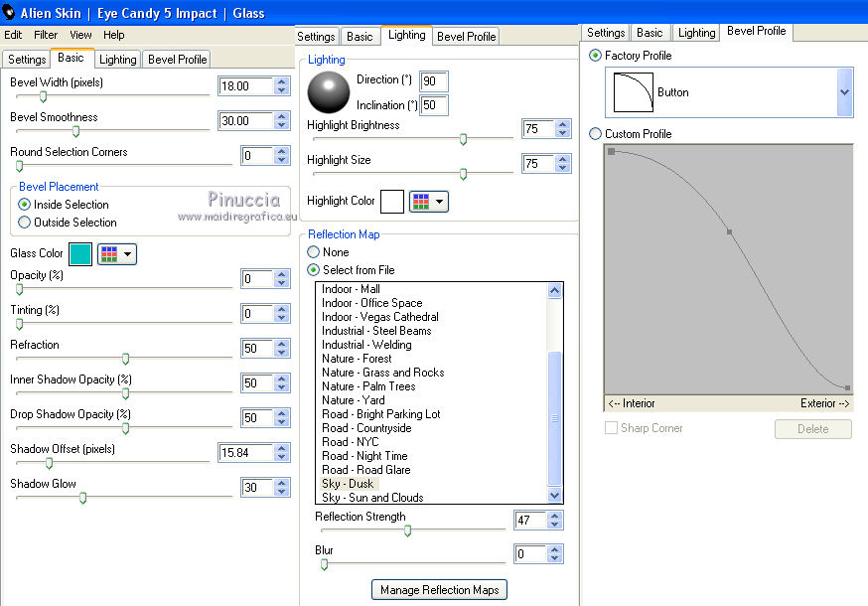Image resolution: width=868 pixels, height=606 pixels.
Task: Increase Opacity (%) using spinner up arrow
Action: [x=282, y=274]
